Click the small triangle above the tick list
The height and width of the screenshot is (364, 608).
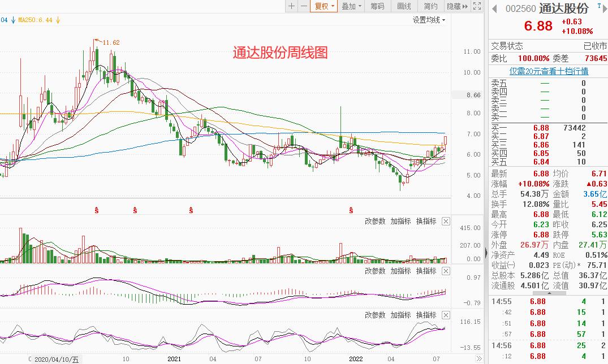click(548, 293)
